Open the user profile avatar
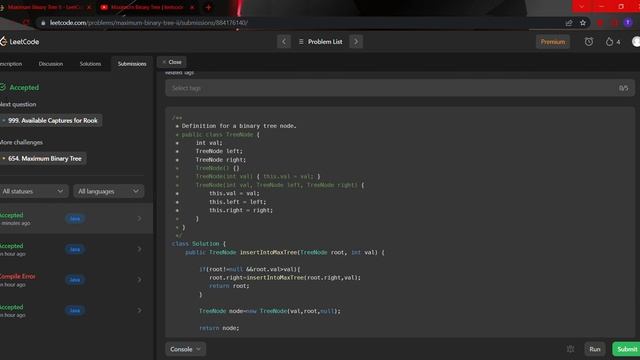Viewport: 640px width, 360px height. click(636, 42)
